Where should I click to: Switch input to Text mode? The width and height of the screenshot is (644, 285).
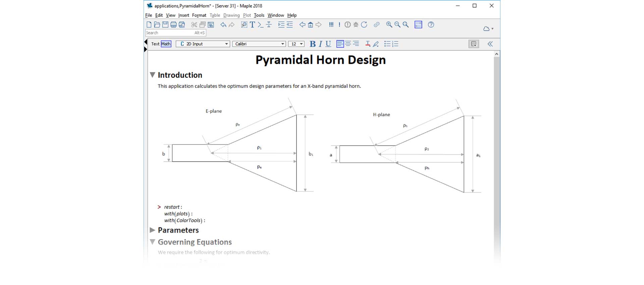155,44
